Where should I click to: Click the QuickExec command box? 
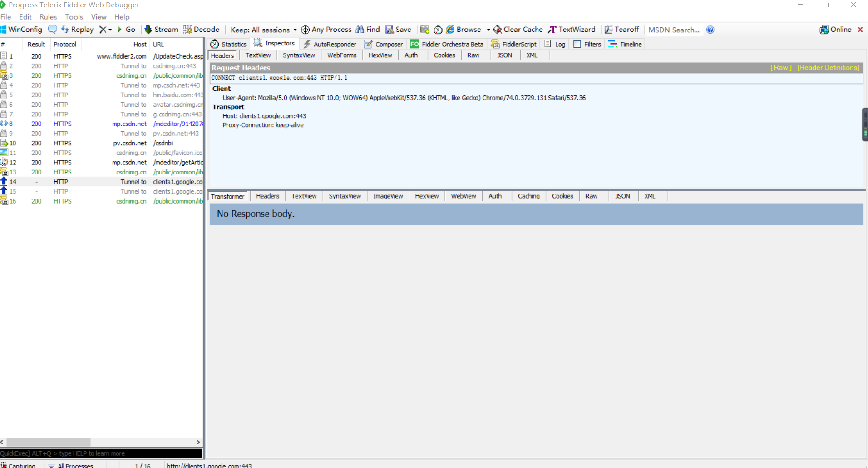tap(101, 453)
